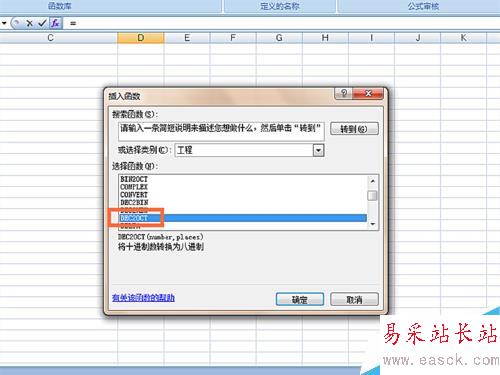
Task: Open the category dropdown showing 工程
Action: 319,150
